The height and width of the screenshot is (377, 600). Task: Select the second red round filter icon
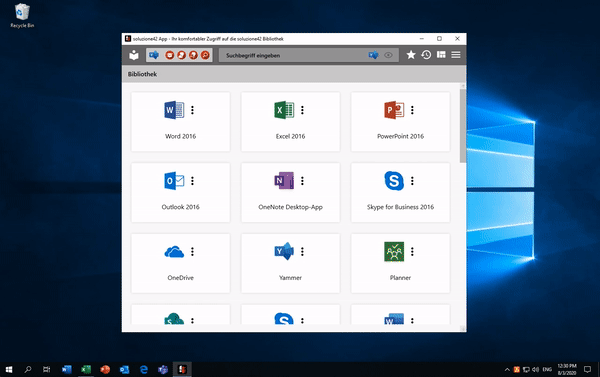pos(181,55)
